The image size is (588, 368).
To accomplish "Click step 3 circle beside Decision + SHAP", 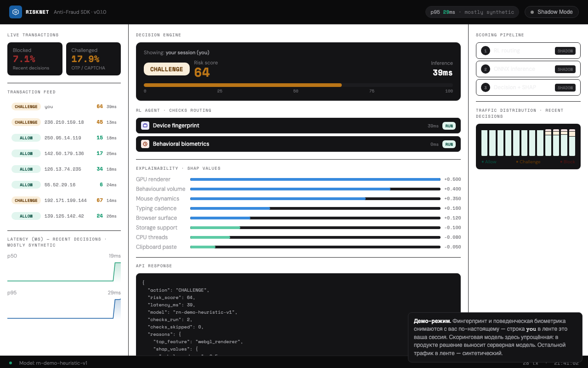I will click(x=486, y=87).
